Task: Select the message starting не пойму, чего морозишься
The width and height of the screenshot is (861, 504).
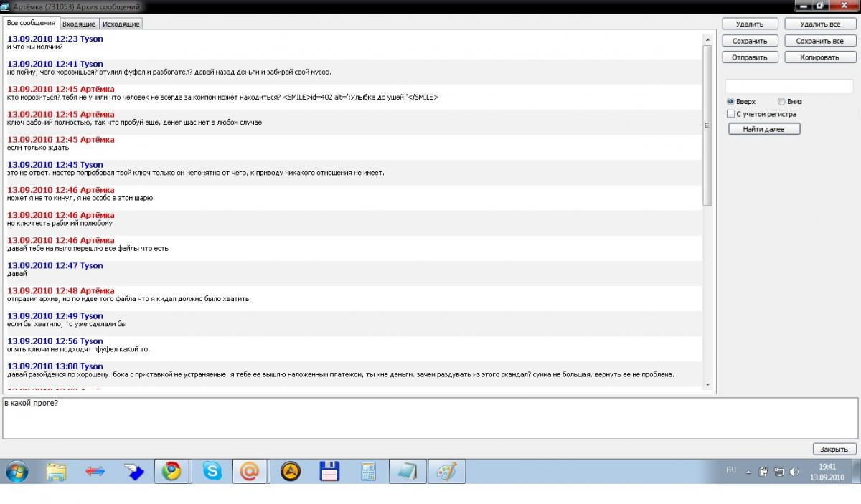Action: click(169, 72)
